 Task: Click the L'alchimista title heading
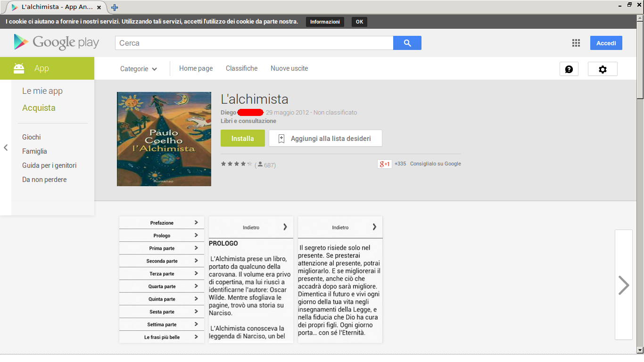click(x=255, y=99)
